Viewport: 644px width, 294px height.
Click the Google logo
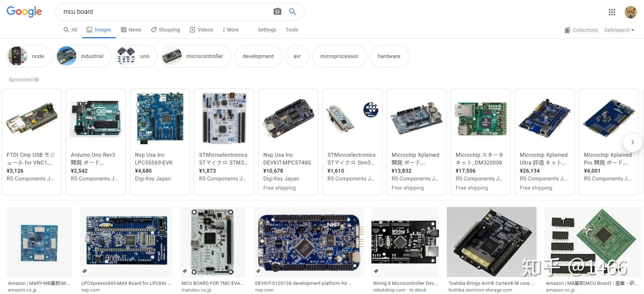[x=24, y=12]
